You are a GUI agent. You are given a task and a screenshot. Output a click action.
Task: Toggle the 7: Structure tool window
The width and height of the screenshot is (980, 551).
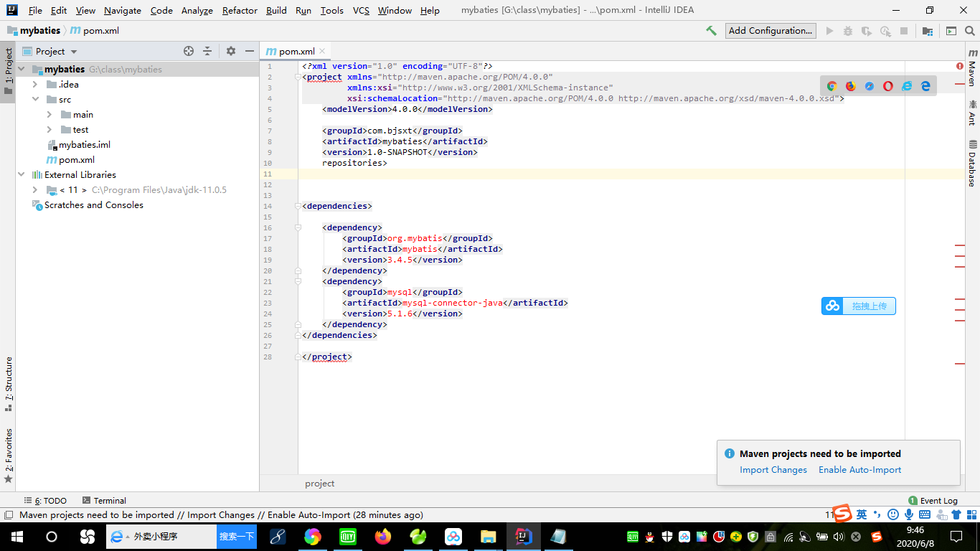point(8,384)
